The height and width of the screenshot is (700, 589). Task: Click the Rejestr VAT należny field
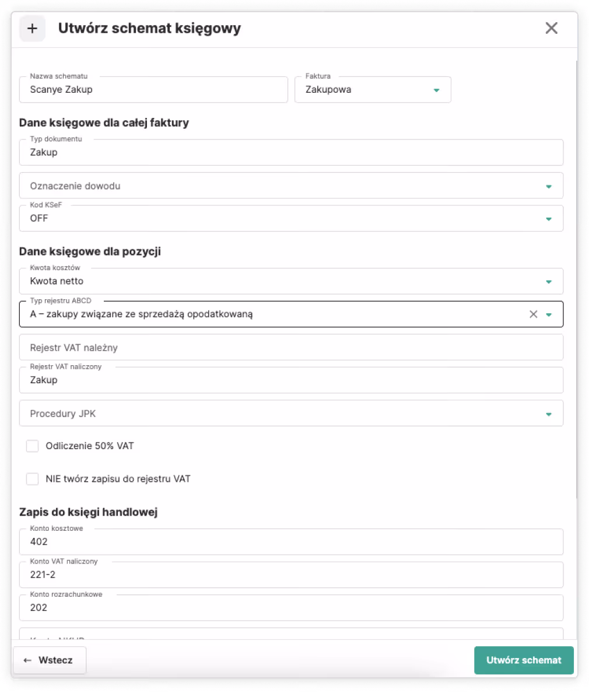pos(291,347)
